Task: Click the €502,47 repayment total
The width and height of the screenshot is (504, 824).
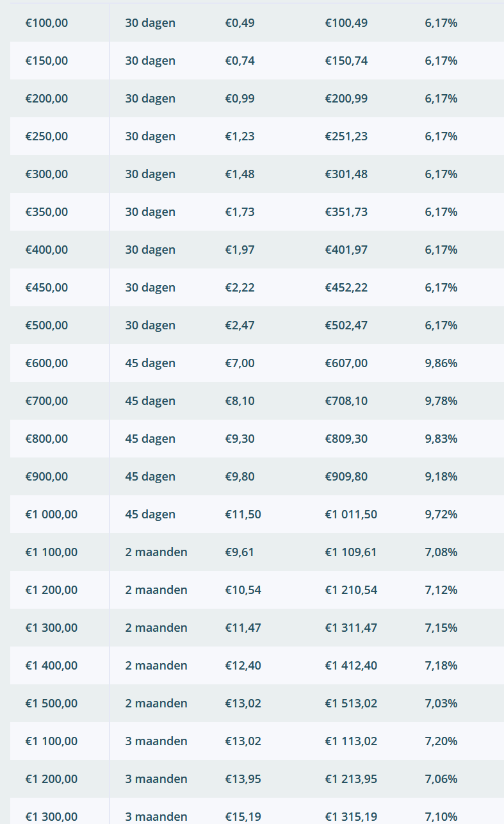Action: tap(346, 325)
